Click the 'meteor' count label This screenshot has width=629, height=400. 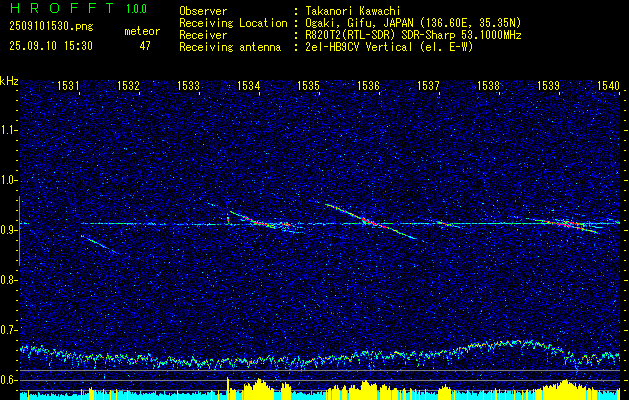pos(142,31)
